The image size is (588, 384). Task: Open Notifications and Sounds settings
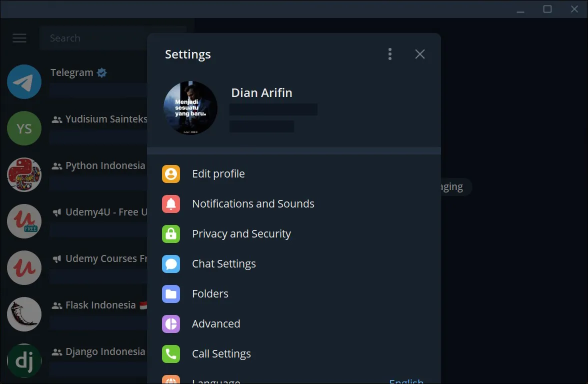(253, 204)
